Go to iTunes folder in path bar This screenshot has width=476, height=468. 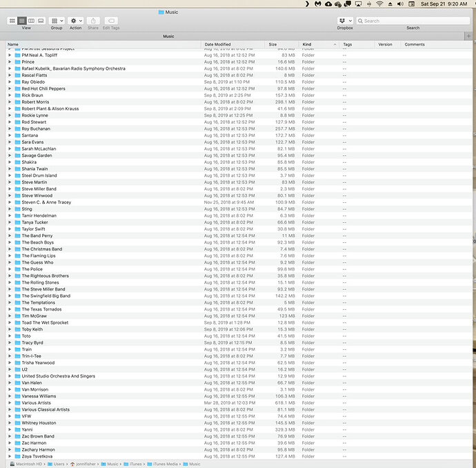pos(132,464)
